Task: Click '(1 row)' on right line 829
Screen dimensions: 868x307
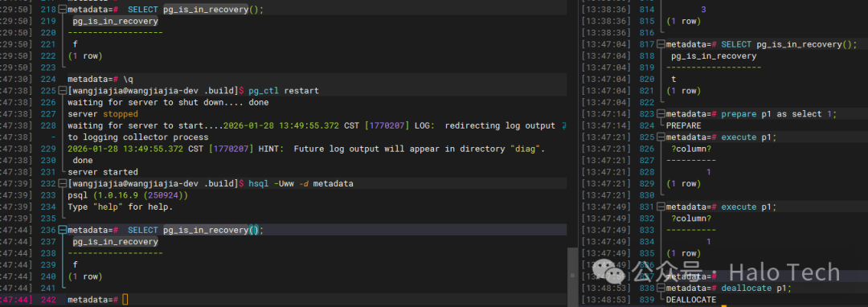Action: point(684,184)
